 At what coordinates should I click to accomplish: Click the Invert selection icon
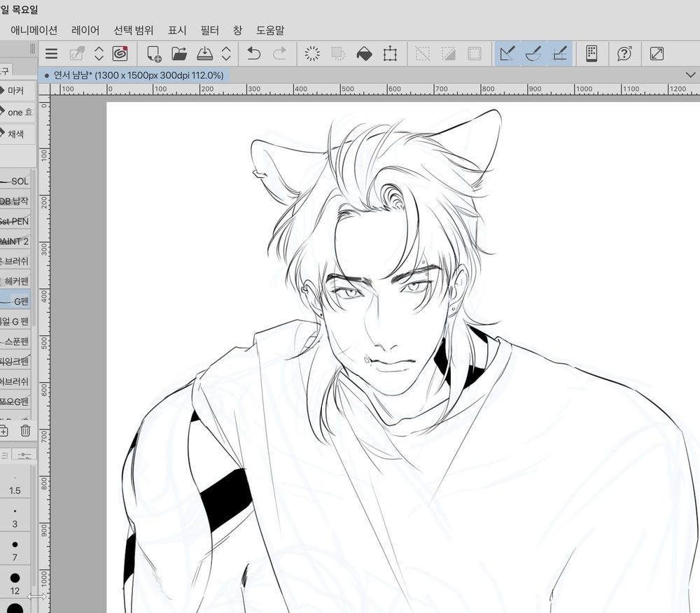coord(448,54)
